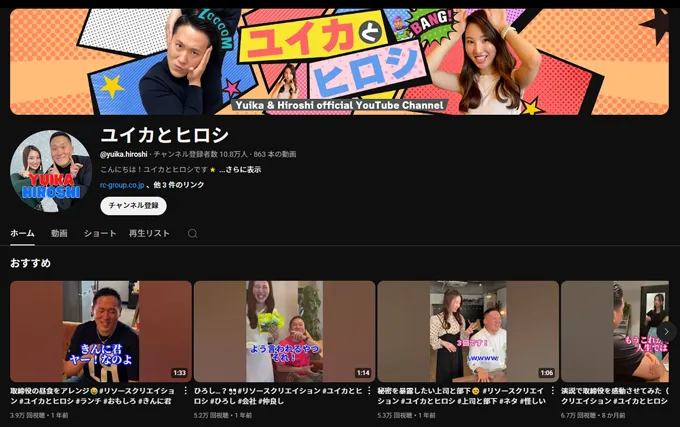This screenshot has height=427, width=680.
Task: Open more options for the 取締役の昼食をアレンジ video
Action: (x=186, y=391)
